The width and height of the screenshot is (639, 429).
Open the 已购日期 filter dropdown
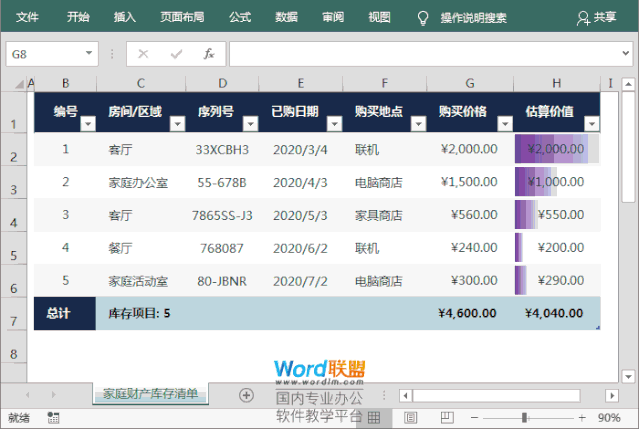click(334, 123)
